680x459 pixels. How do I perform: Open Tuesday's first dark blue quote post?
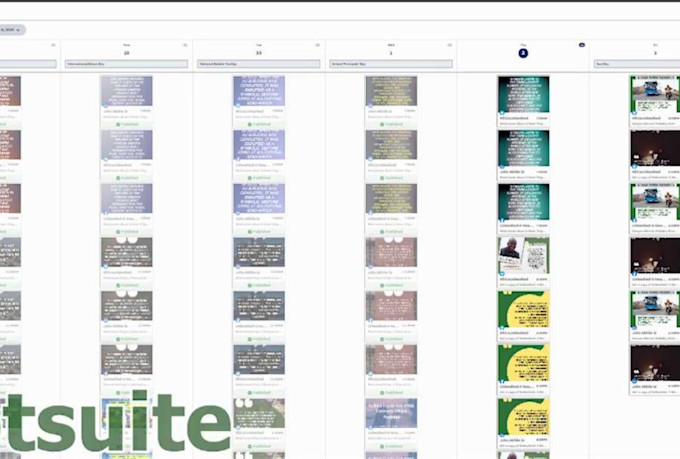tap(259, 263)
